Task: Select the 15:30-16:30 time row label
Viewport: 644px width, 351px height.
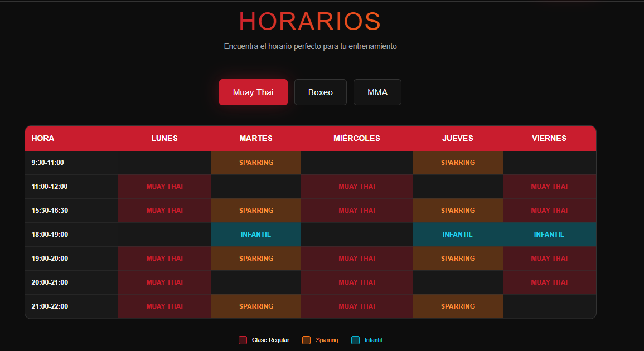Action: [50, 210]
